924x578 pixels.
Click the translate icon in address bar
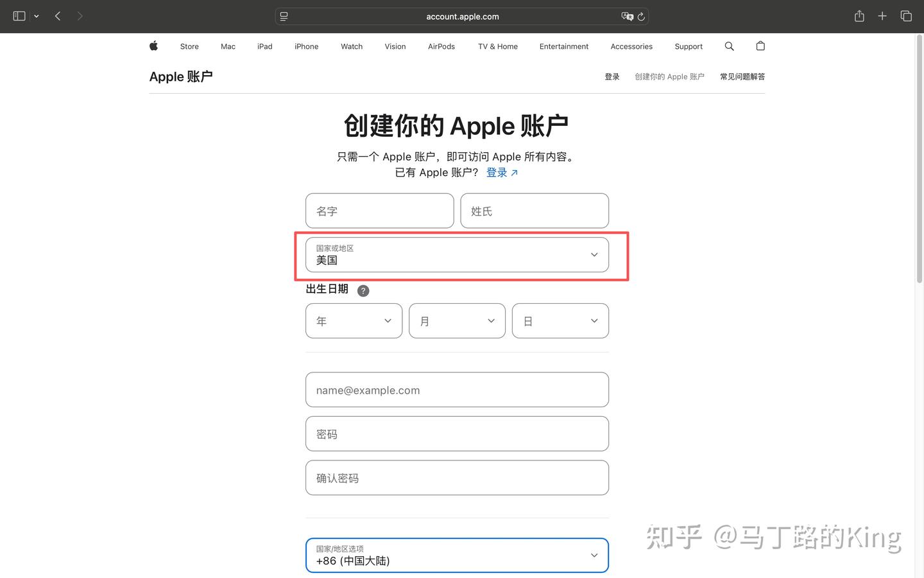(x=627, y=17)
